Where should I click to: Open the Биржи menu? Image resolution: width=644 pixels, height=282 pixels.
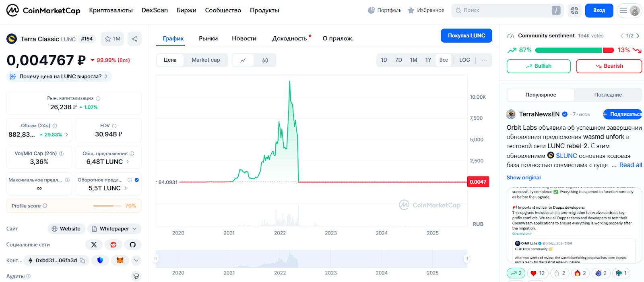pyautogui.click(x=186, y=10)
